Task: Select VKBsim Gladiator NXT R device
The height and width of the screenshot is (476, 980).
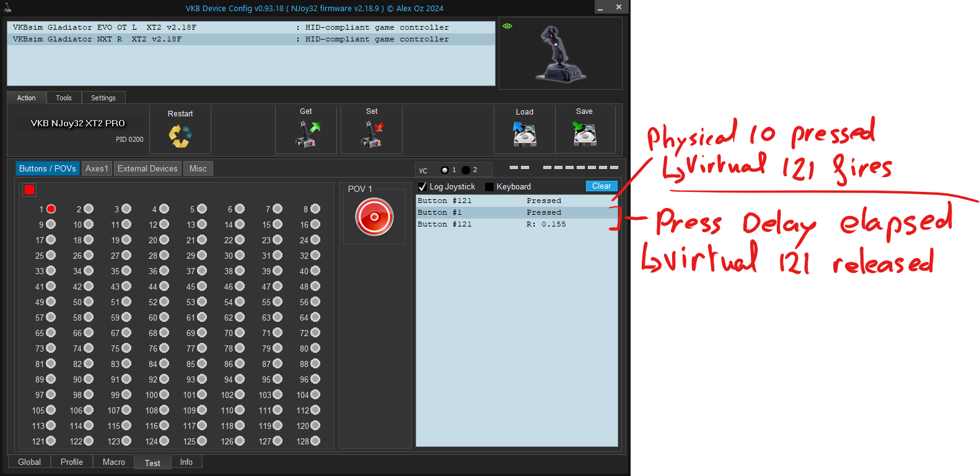Action: pos(251,39)
